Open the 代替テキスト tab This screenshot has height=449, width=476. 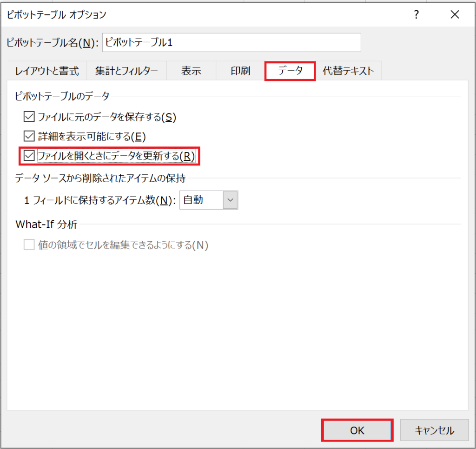pos(348,71)
